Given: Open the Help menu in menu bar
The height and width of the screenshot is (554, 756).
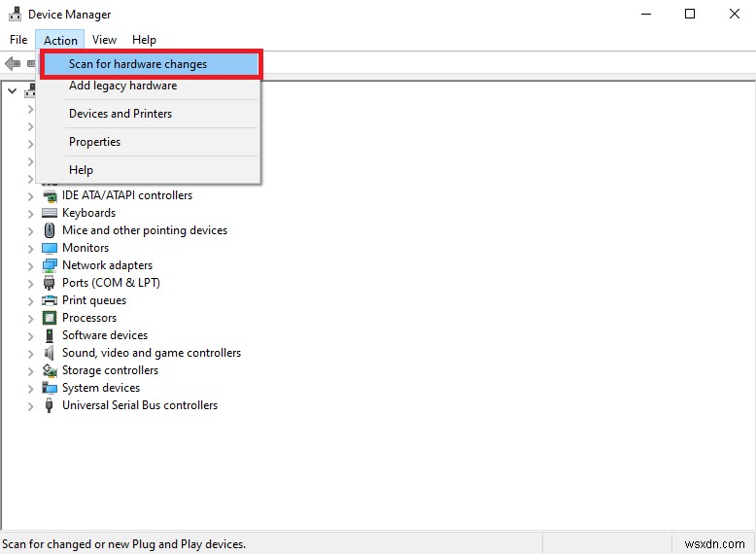Looking at the screenshot, I should point(144,40).
